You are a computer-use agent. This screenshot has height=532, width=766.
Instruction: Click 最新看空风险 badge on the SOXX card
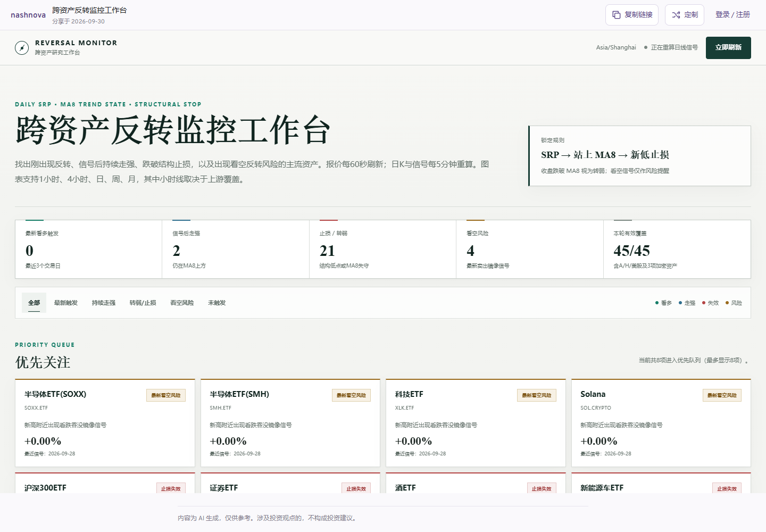coord(166,395)
